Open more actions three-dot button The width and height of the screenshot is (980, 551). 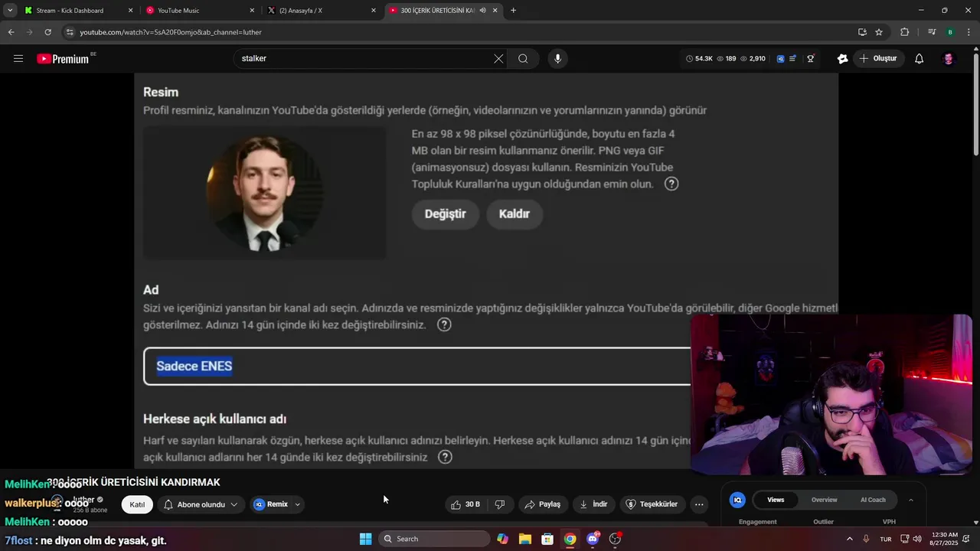(698, 504)
